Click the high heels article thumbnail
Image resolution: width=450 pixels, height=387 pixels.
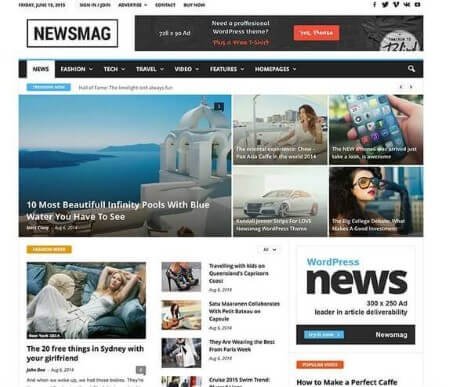181,277
